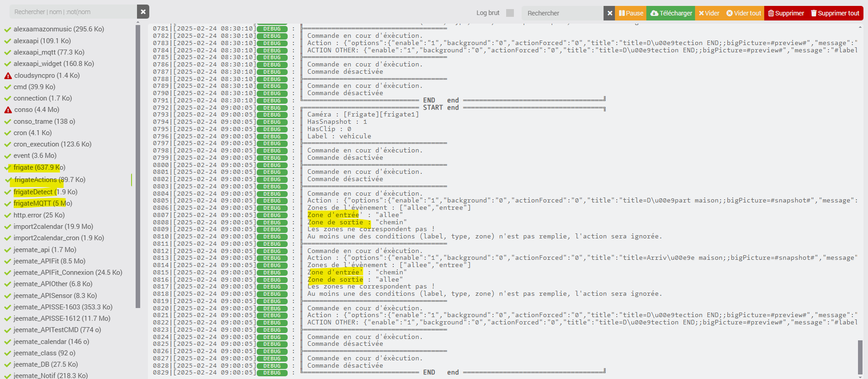Open the cron log
Image resolution: width=868 pixels, height=379 pixels.
pos(32,133)
